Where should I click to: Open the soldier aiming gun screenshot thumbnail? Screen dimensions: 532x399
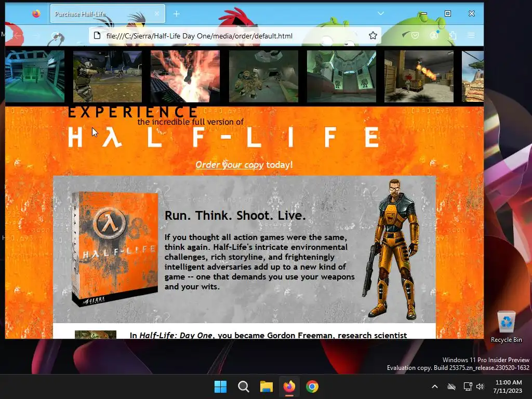108,76
